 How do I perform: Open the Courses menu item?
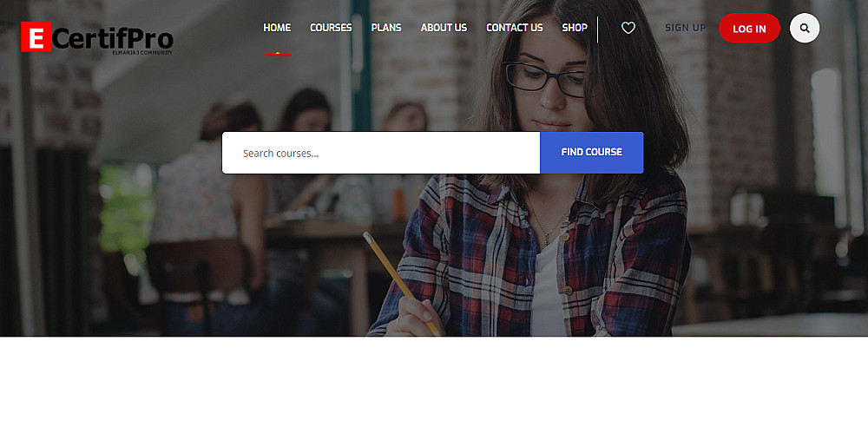point(331,28)
